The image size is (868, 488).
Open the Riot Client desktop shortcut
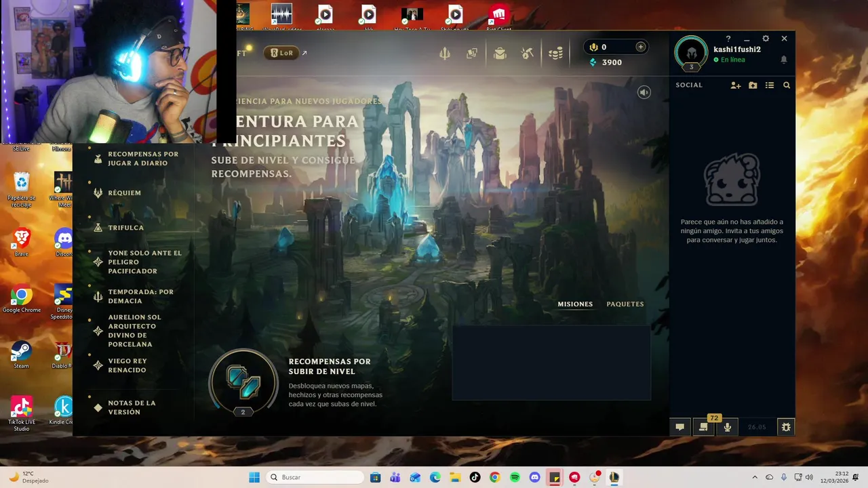pyautogui.click(x=499, y=16)
